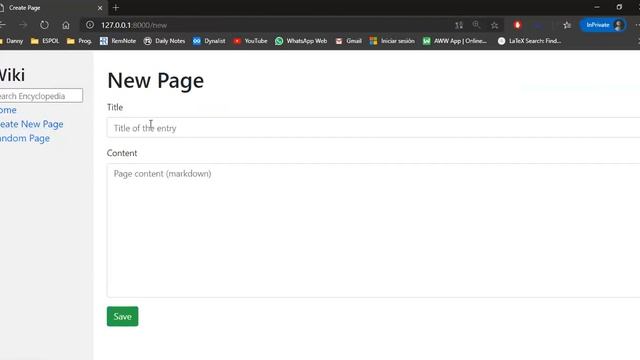
Task: Open the Danny bookmark folder
Action: coord(11,41)
